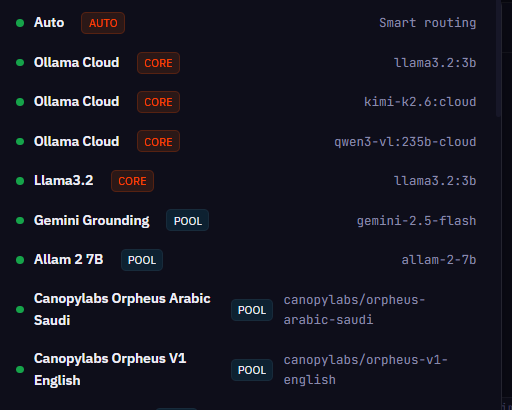Click the allam-2-7b model id
This screenshot has width=512, height=410.
pos(439,260)
